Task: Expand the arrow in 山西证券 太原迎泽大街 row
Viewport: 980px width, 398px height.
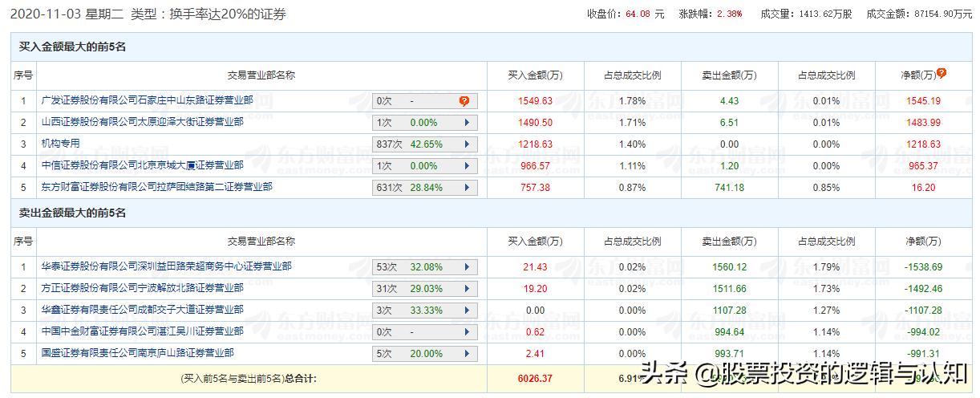Action: pyautogui.click(x=467, y=123)
